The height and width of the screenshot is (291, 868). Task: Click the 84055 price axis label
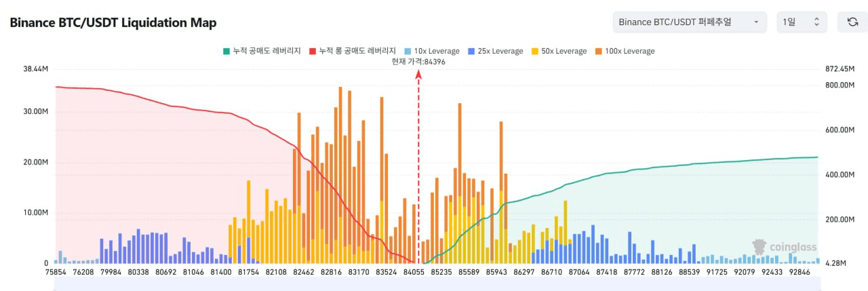[414, 272]
